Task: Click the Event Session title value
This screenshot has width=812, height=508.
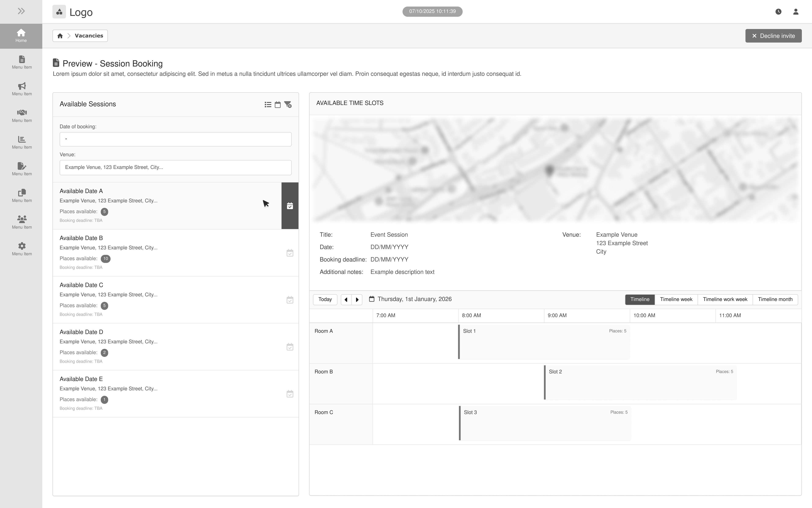Action: (389, 235)
